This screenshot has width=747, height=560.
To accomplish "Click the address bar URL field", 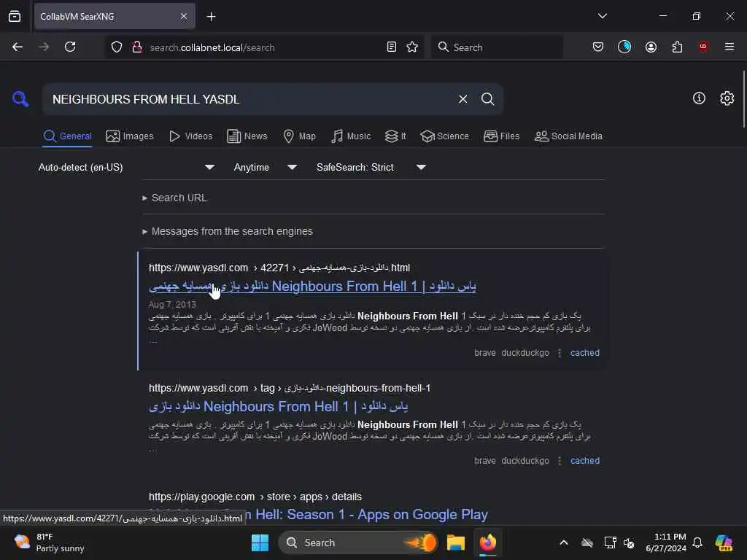I will pyautogui.click(x=263, y=47).
